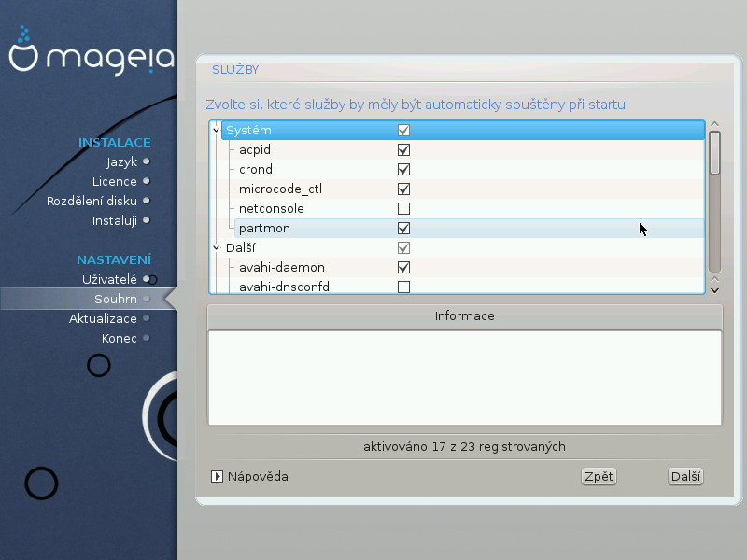Toggle the Systém group checkbox
The width and height of the screenshot is (747, 560).
[x=403, y=130]
